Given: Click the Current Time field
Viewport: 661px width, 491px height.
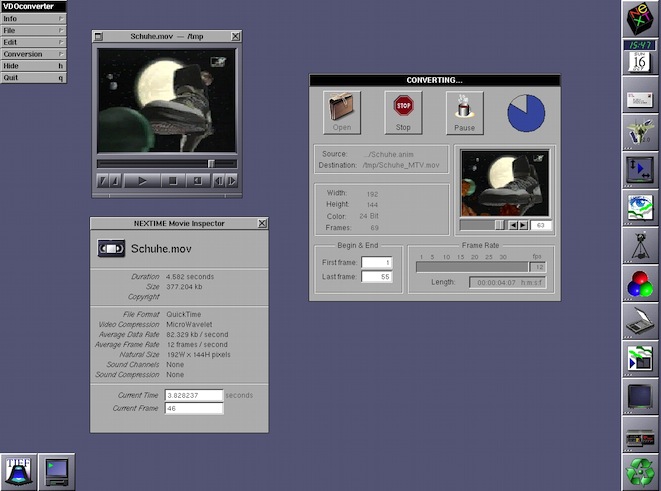Looking at the screenshot, I should [193, 395].
